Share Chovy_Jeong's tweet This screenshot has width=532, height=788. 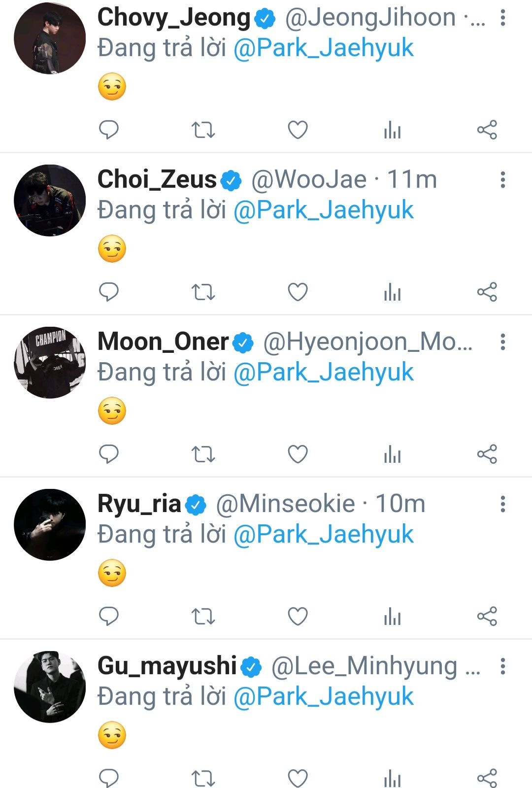[x=487, y=130]
